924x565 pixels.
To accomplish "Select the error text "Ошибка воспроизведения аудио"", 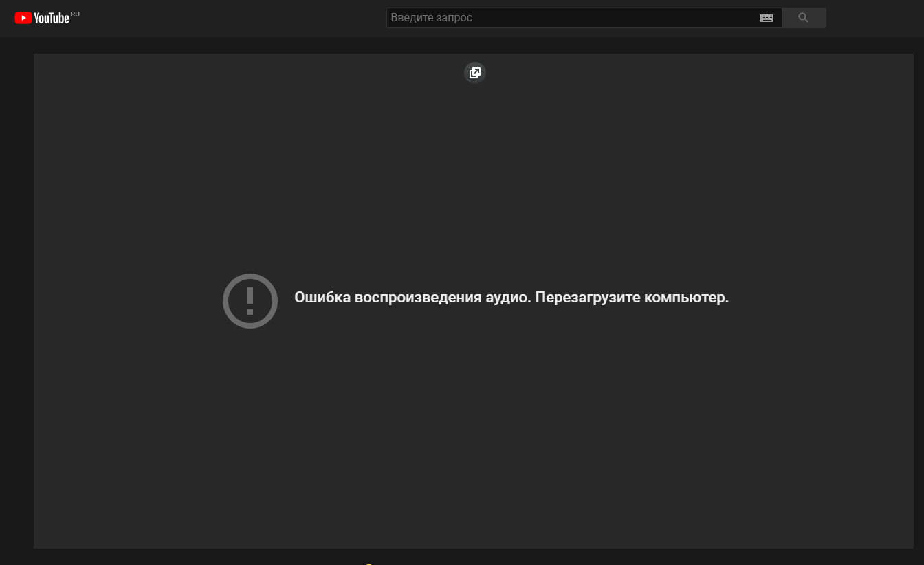I will pos(412,298).
